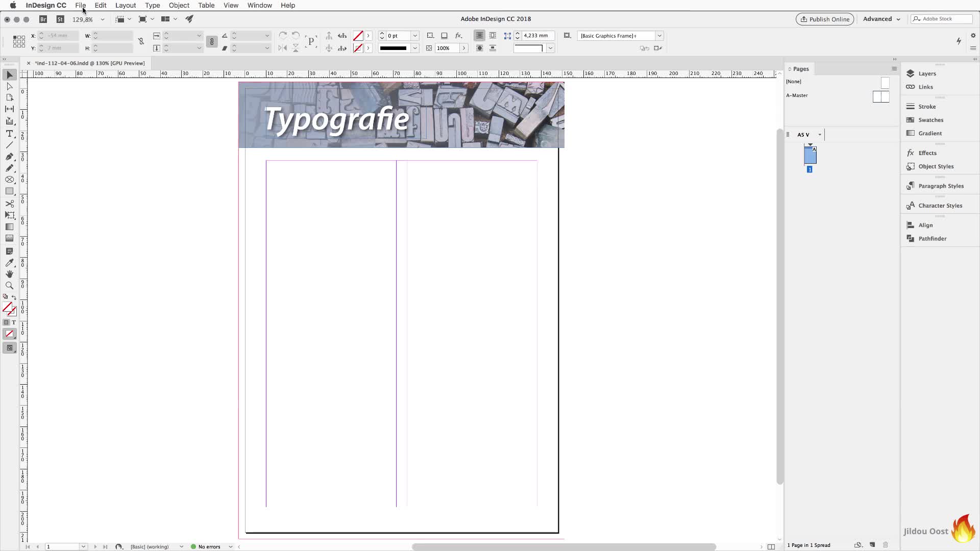
Task: Toggle the screen mode button in toolbox
Action: coord(9,348)
